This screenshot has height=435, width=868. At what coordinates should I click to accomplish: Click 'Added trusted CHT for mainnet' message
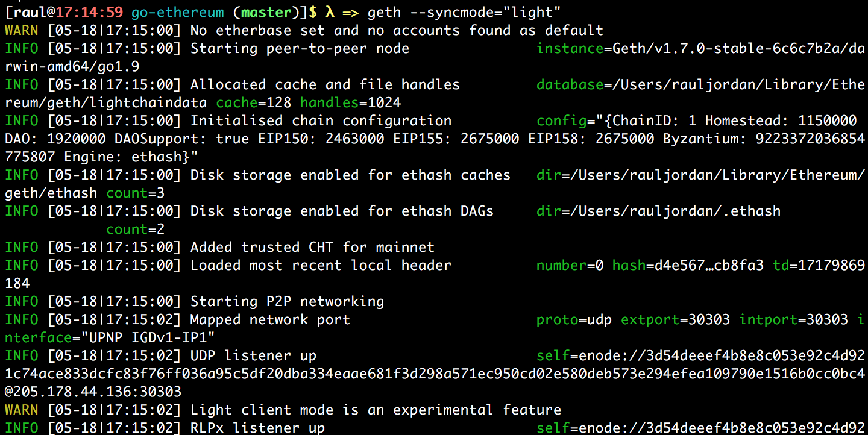pos(312,247)
